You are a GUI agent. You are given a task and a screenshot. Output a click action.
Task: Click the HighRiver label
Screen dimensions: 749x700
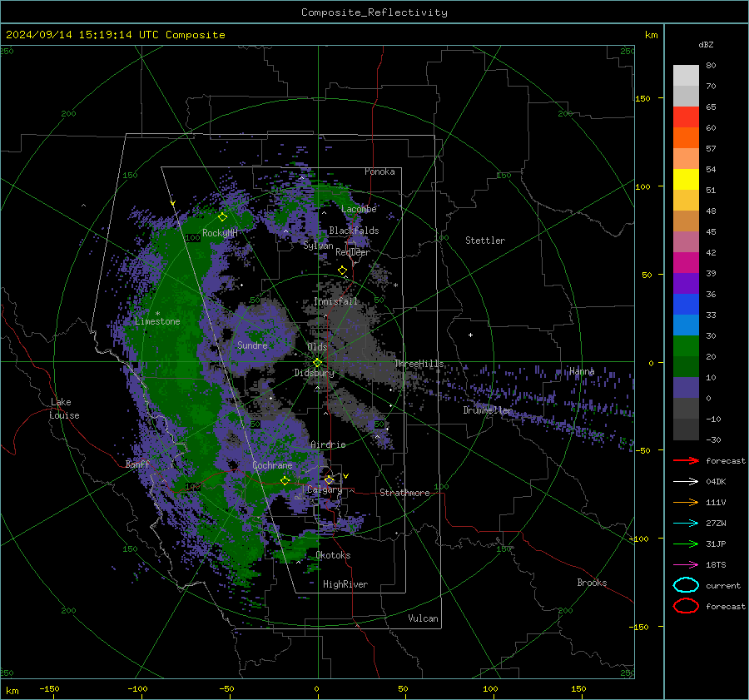(x=345, y=584)
